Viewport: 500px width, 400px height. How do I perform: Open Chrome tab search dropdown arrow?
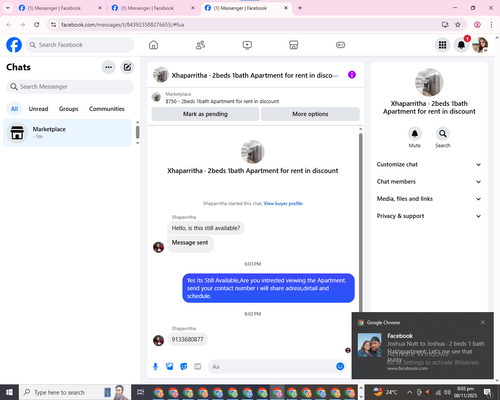click(x=7, y=8)
